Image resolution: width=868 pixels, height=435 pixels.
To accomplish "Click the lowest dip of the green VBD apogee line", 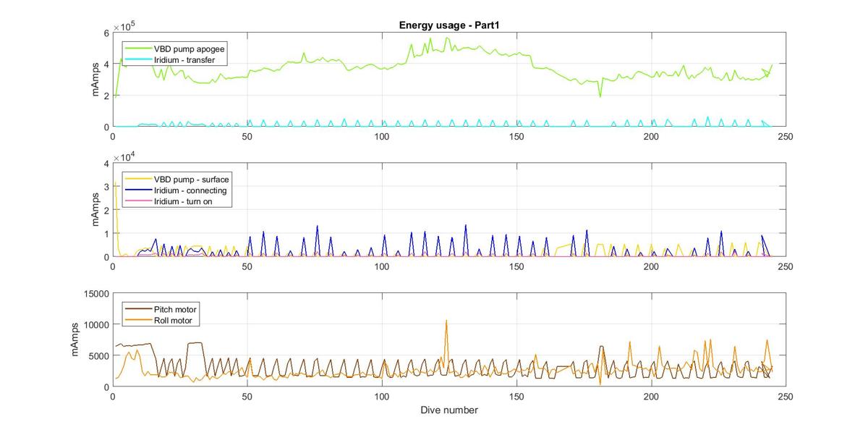I will tap(600, 96).
